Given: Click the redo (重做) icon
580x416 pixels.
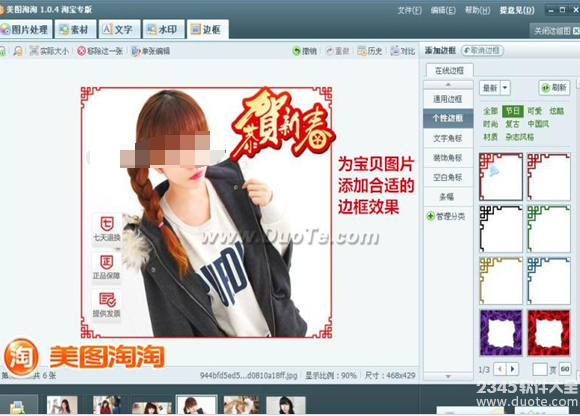Looking at the screenshot, I should [330, 51].
